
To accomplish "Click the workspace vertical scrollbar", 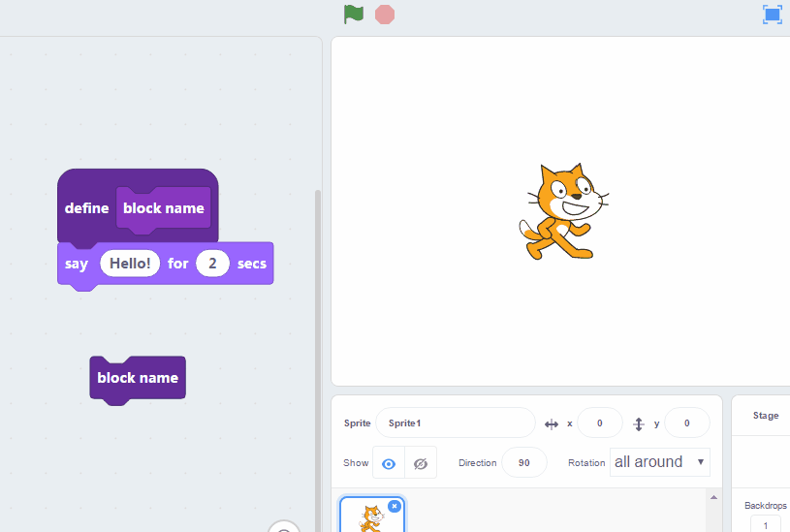I will coord(317,360).
